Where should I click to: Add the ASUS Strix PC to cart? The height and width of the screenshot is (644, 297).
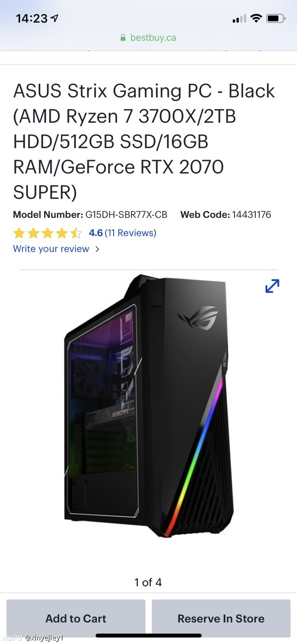pyautogui.click(x=76, y=618)
